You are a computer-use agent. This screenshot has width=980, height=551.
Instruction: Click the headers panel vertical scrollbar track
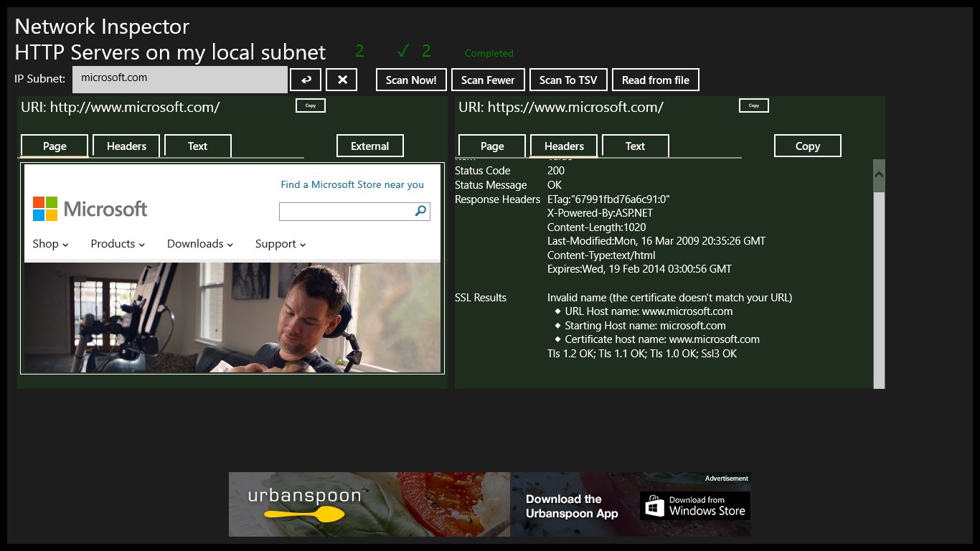click(x=879, y=301)
